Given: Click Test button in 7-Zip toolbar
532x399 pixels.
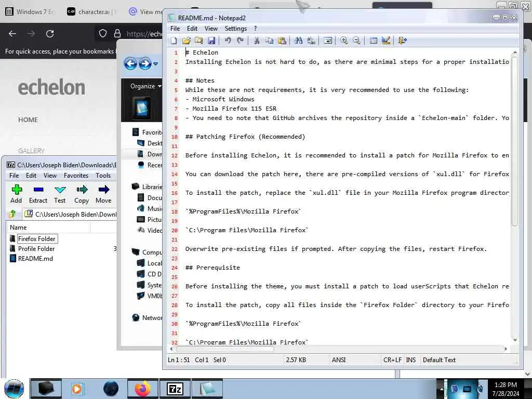Looking at the screenshot, I should pos(60,194).
